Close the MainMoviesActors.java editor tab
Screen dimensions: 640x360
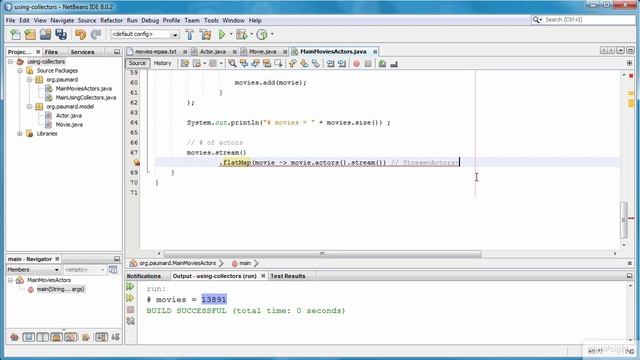375,52
